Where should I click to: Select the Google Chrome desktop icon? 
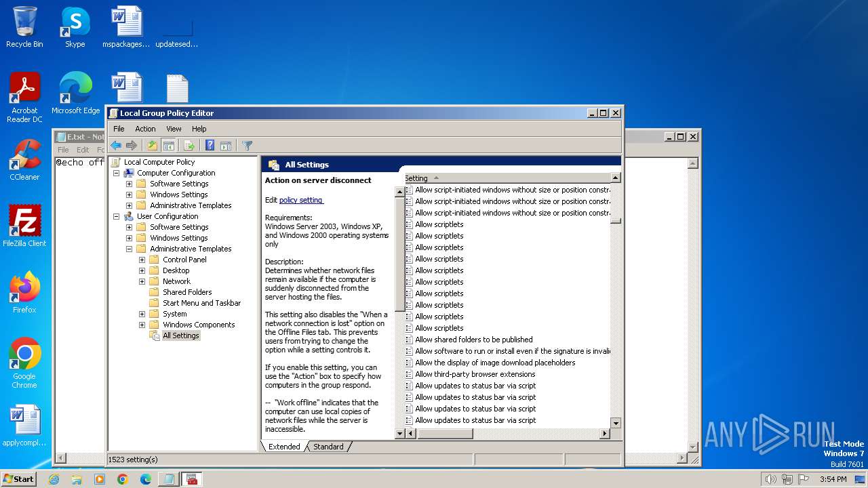(x=24, y=363)
